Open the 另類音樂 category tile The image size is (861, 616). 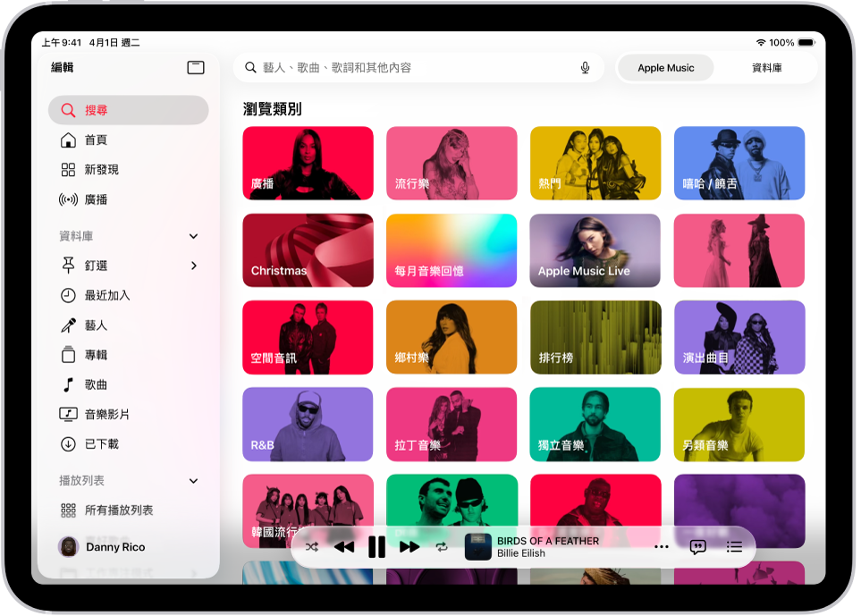pyautogui.click(x=739, y=425)
